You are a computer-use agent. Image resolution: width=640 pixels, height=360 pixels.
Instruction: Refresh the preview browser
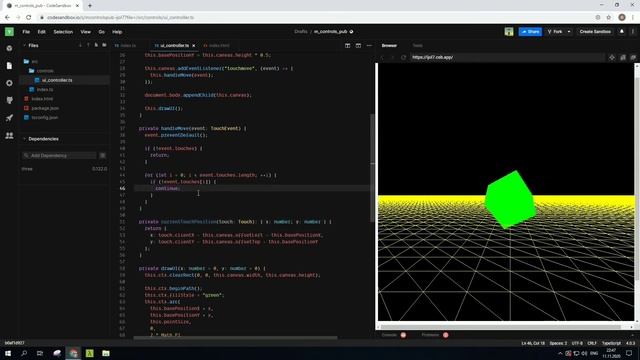pos(403,58)
